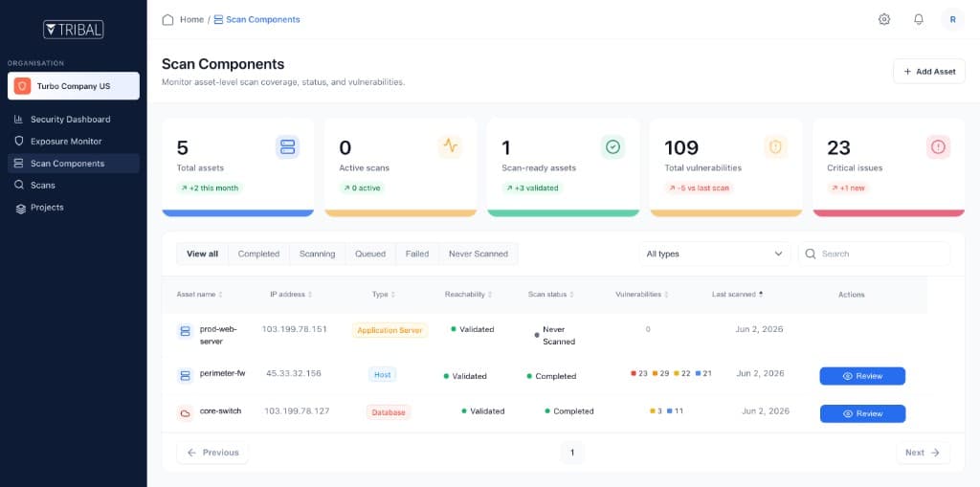
Task: Open notifications bell icon
Action: point(918,19)
